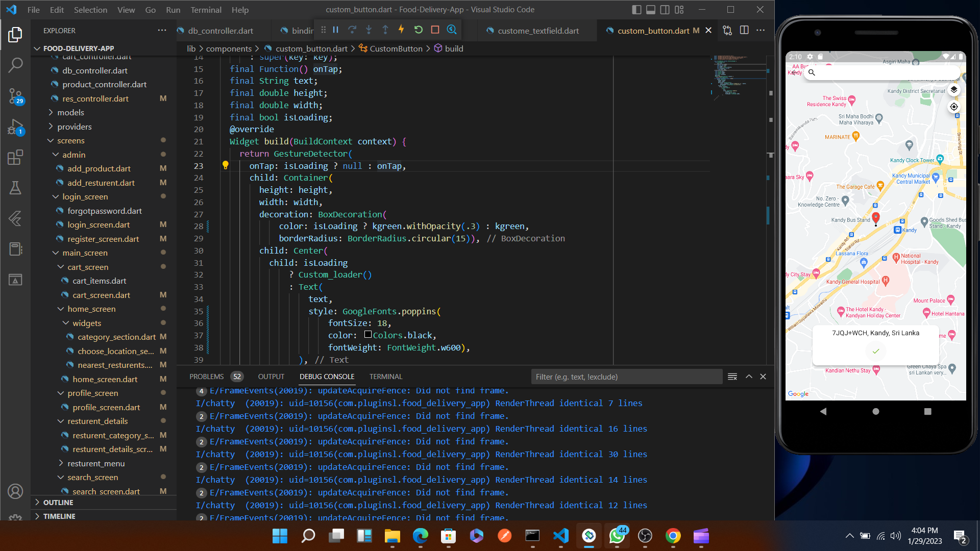The height and width of the screenshot is (551, 980).
Task: Open the Extensions view
Action: pyautogui.click(x=15, y=157)
